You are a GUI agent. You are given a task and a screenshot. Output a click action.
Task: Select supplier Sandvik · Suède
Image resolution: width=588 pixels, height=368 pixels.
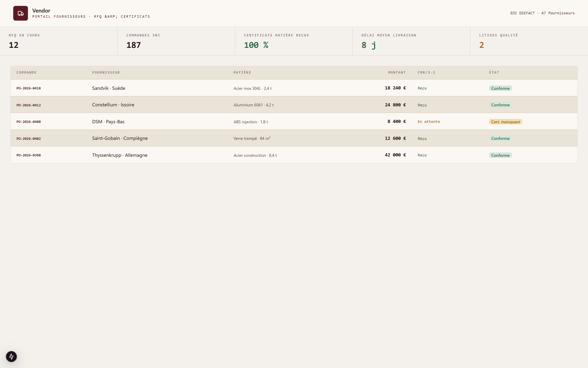109,88
